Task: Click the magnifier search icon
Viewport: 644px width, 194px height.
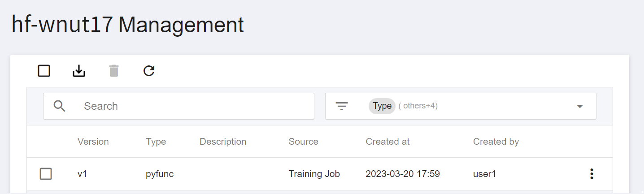Action: coord(60,106)
